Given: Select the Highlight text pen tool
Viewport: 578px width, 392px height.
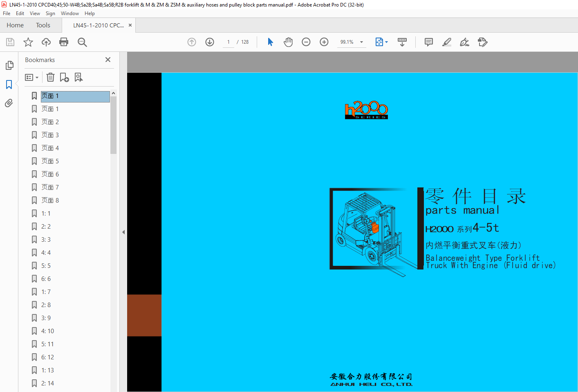Looking at the screenshot, I should 447,42.
